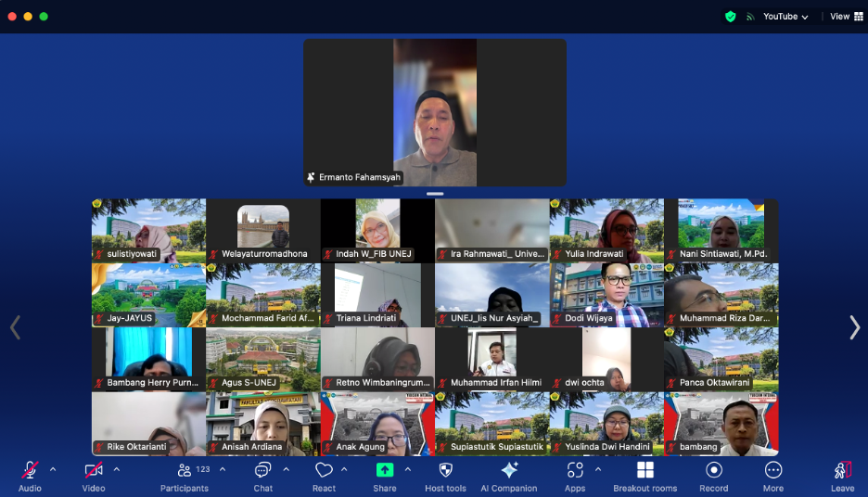Open the Participants panel
The width and height of the screenshot is (868, 497).
[x=184, y=475]
